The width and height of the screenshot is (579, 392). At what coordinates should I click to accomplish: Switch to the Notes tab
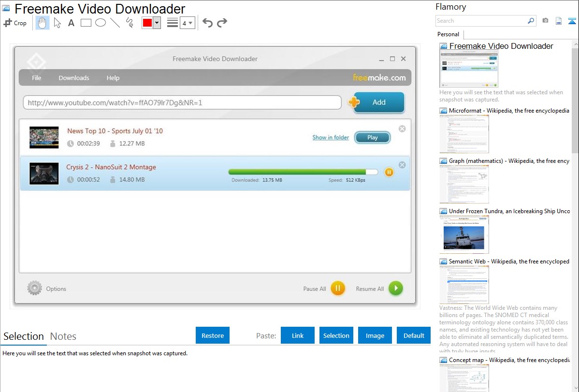pos(63,336)
